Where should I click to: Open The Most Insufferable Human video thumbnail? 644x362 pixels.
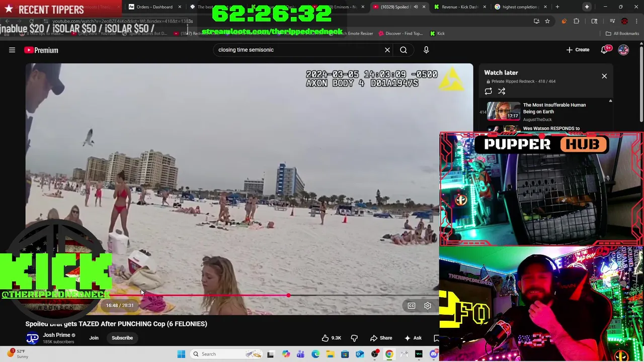point(504,111)
